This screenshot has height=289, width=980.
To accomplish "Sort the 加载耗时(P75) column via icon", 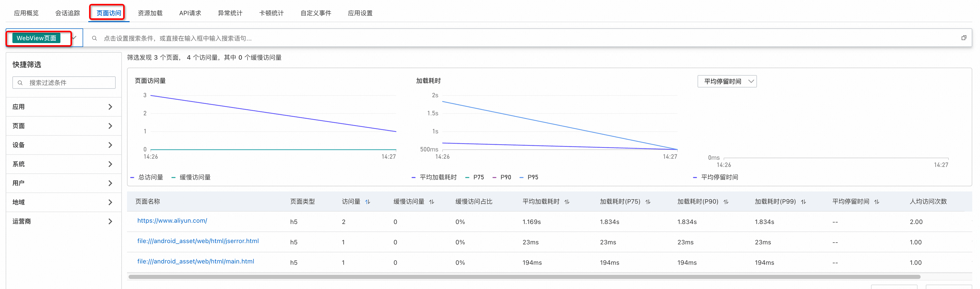I will 648,202.
